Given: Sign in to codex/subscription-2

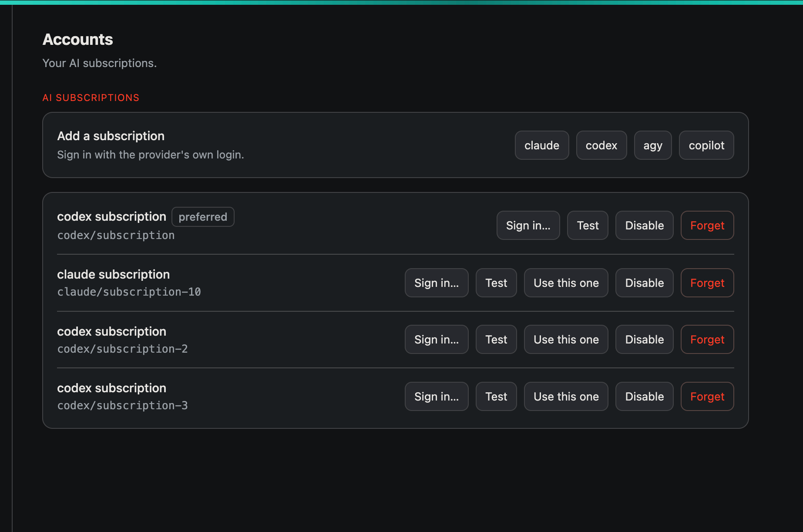Looking at the screenshot, I should click(x=437, y=340).
